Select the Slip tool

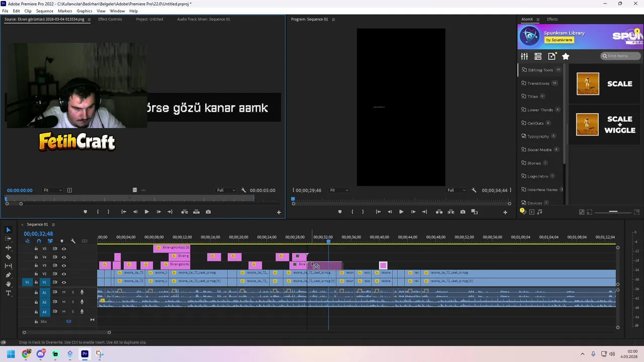(8, 266)
